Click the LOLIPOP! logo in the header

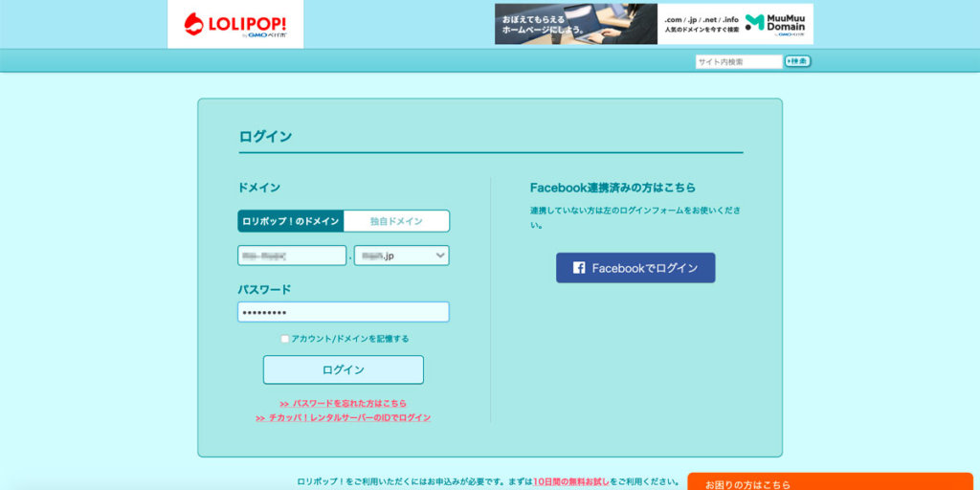coord(234,24)
